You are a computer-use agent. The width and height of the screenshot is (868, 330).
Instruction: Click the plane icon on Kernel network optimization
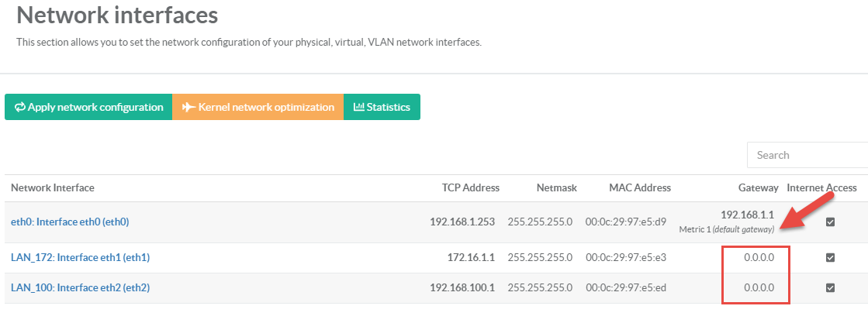click(x=188, y=108)
